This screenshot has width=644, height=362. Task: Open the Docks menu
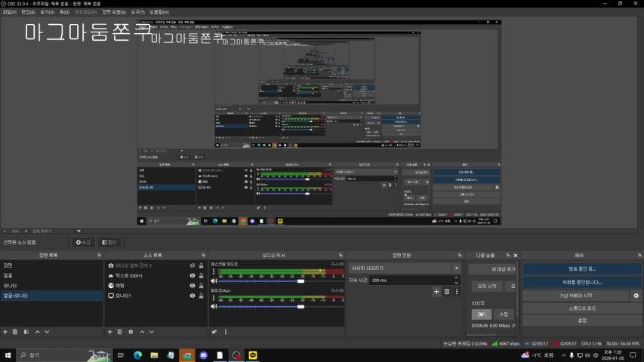[x=64, y=12]
